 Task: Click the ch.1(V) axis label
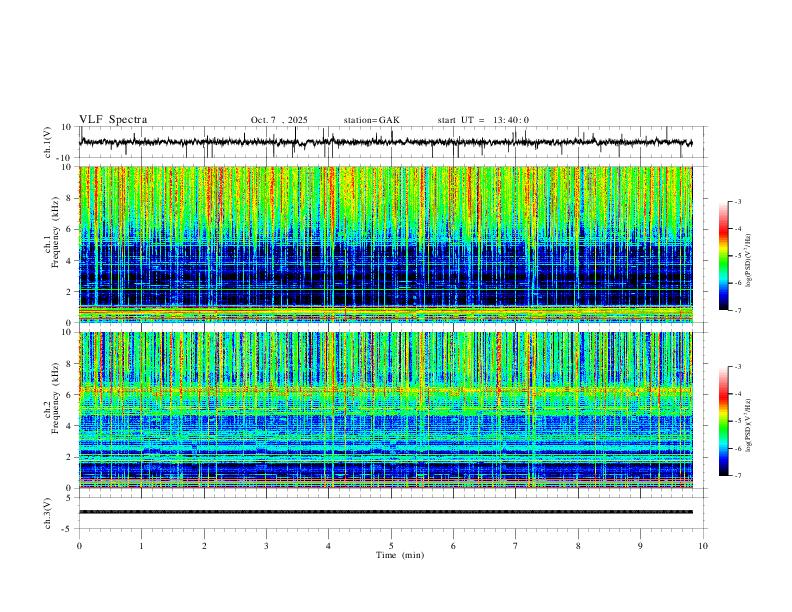pos(48,142)
